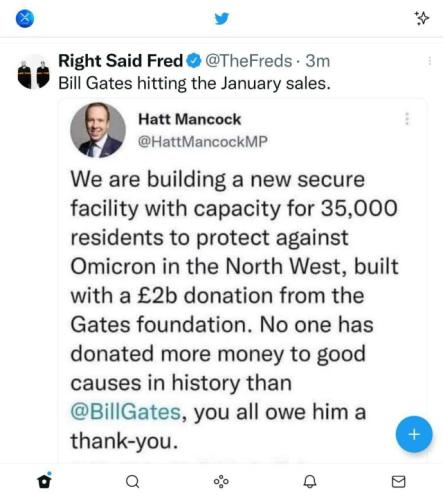Open the Hatt Mancock account name
Screen dimensions: 443x500
pyautogui.click(x=189, y=119)
